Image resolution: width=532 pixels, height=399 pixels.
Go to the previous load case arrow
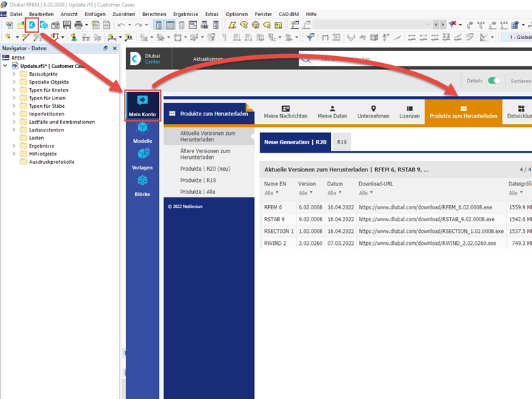coord(435,24)
